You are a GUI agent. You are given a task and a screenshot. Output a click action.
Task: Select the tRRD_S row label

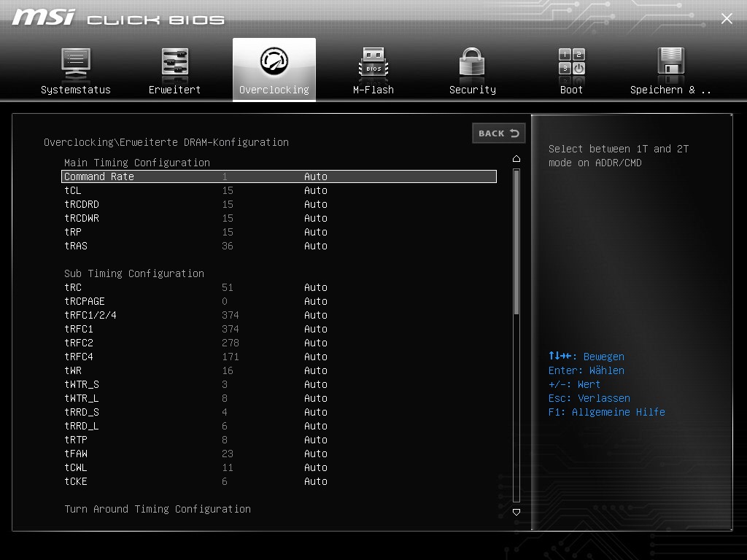click(82, 412)
